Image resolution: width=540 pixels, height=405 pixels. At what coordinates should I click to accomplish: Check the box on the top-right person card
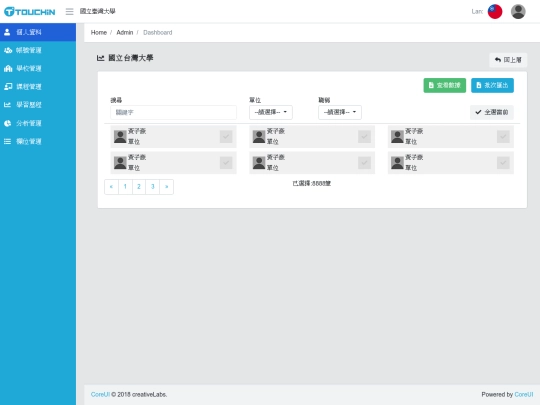pyautogui.click(x=503, y=137)
